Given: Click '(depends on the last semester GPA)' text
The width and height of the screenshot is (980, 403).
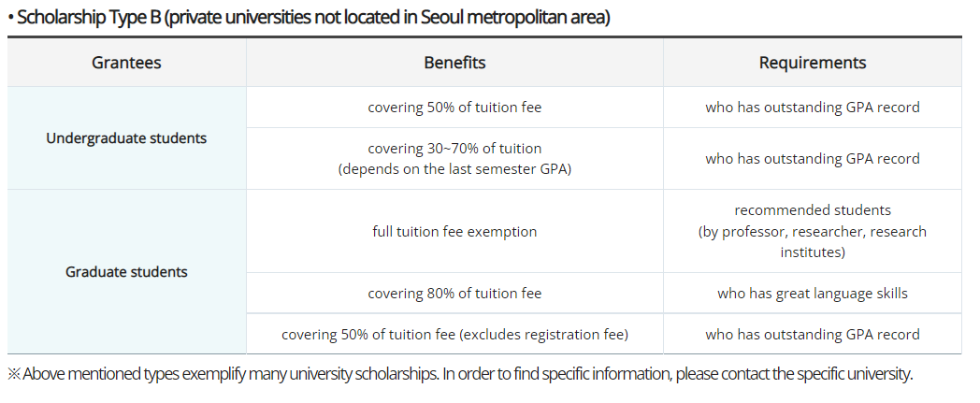Looking at the screenshot, I should [x=454, y=168].
